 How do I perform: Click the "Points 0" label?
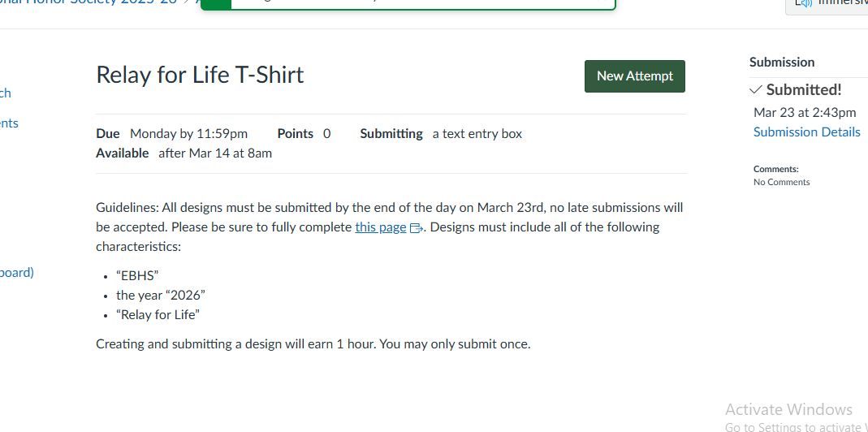(x=304, y=134)
